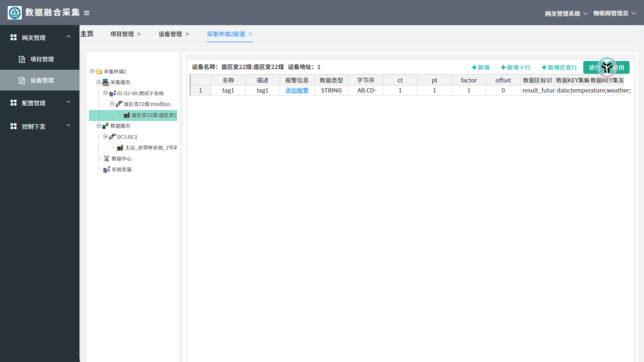Open 项目管理 in the sidebar
The image size is (644, 362).
42,59
